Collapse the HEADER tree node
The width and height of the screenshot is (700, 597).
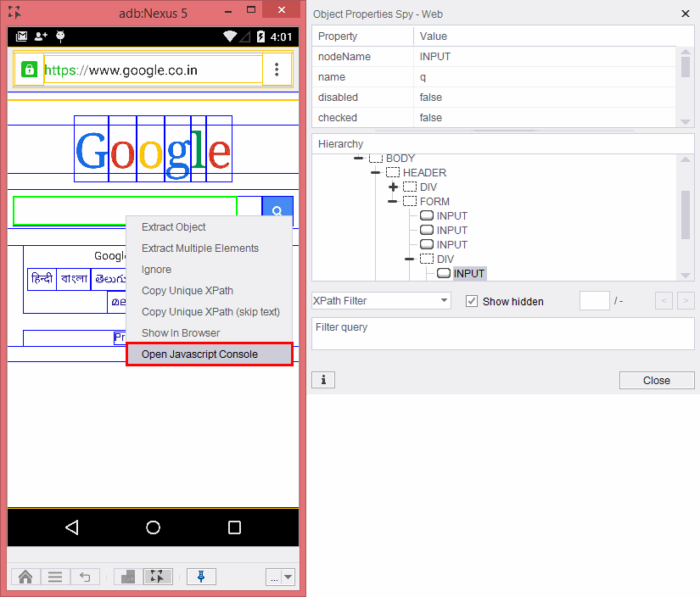(376, 173)
